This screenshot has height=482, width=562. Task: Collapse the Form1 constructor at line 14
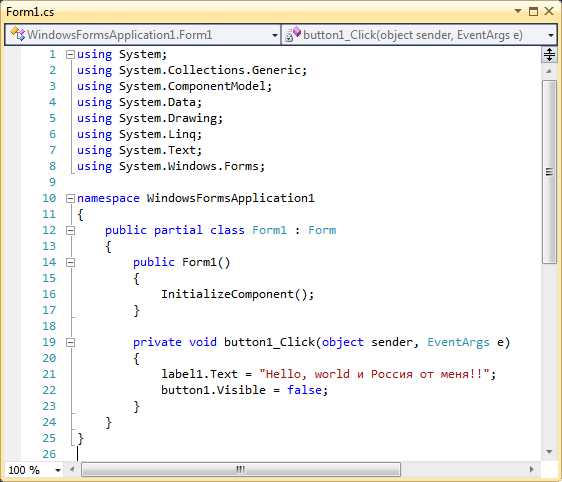[x=70, y=263]
